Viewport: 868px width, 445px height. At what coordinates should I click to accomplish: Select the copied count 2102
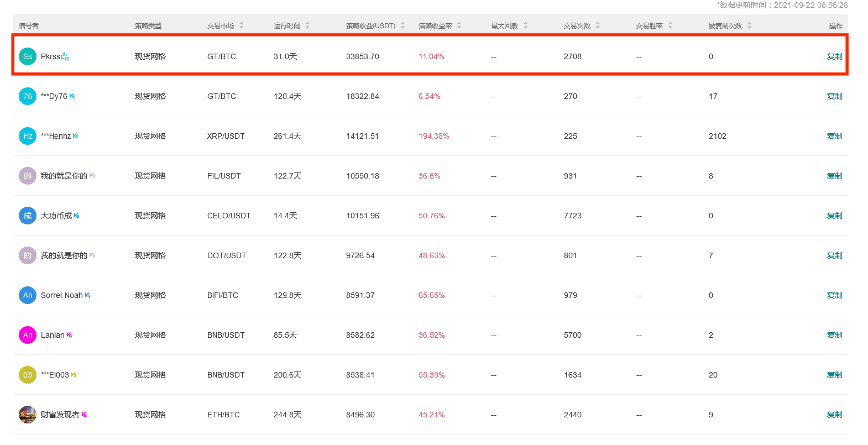tap(718, 136)
